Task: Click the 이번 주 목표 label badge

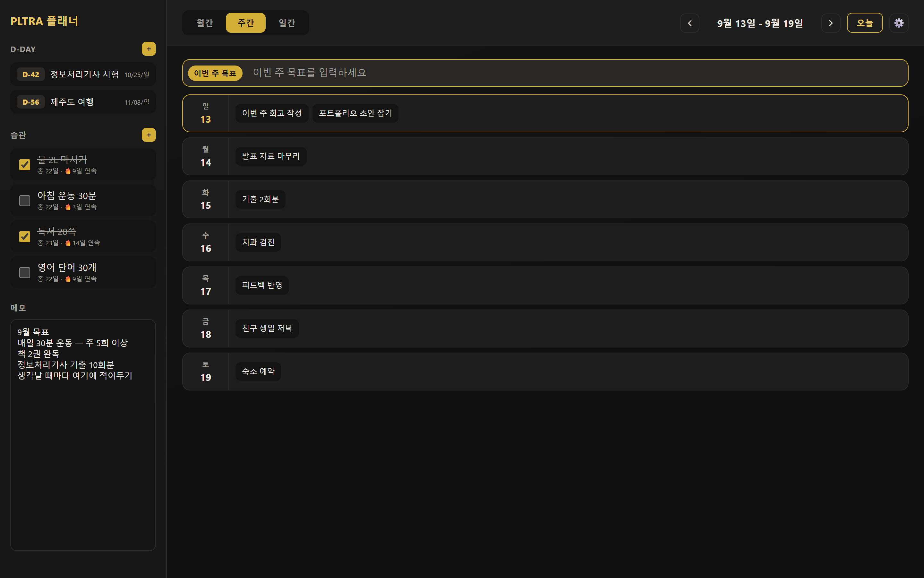Action: [x=215, y=73]
